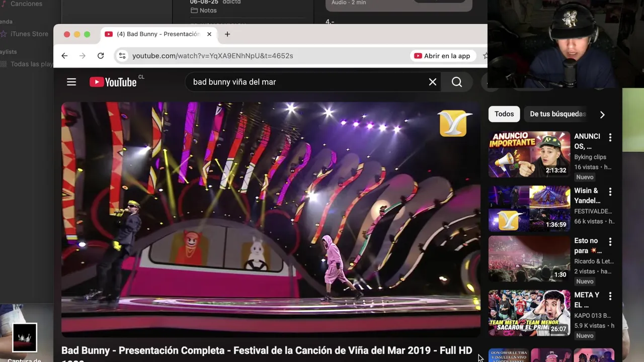Open Wisin & Yandel video thumbnail

[x=529, y=209]
